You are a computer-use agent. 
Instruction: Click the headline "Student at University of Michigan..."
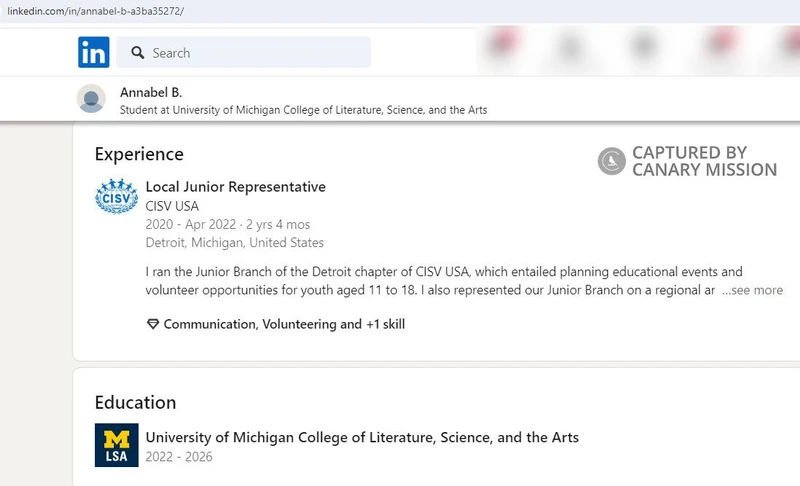pyautogui.click(x=304, y=110)
